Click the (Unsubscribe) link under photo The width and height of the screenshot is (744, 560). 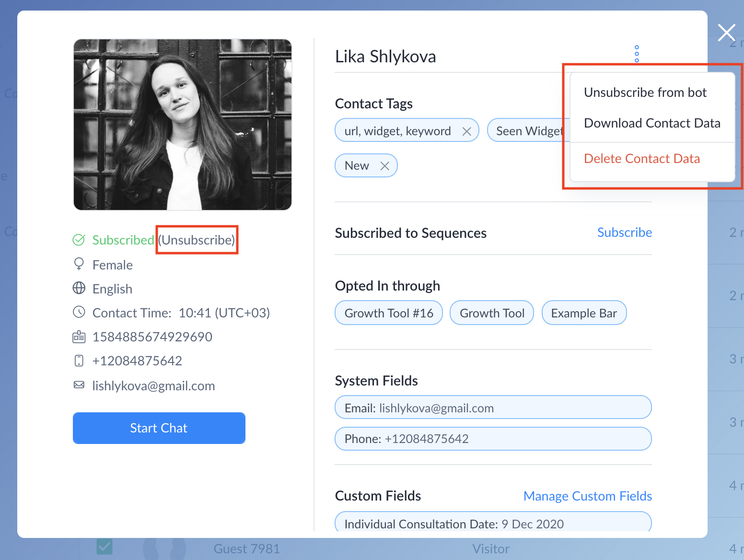[x=197, y=240]
